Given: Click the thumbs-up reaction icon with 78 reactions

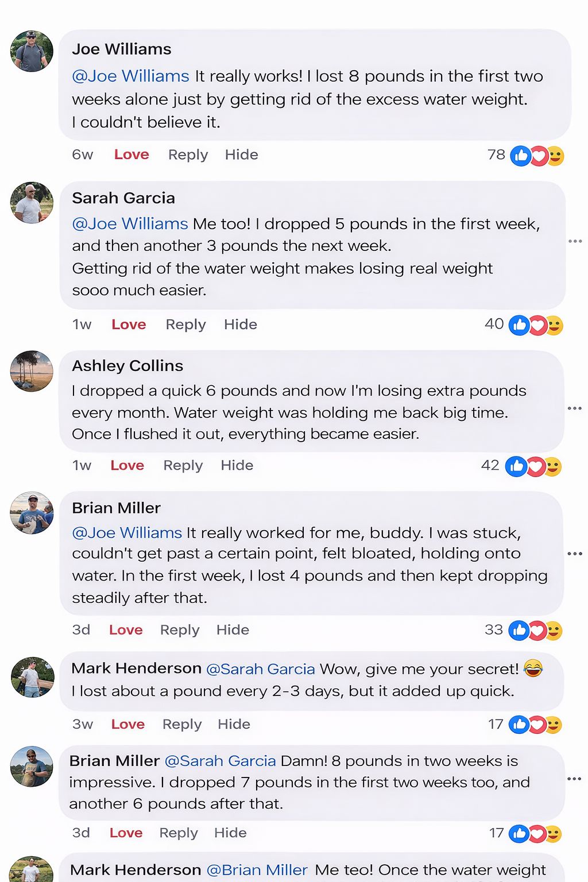Looking at the screenshot, I should [521, 156].
